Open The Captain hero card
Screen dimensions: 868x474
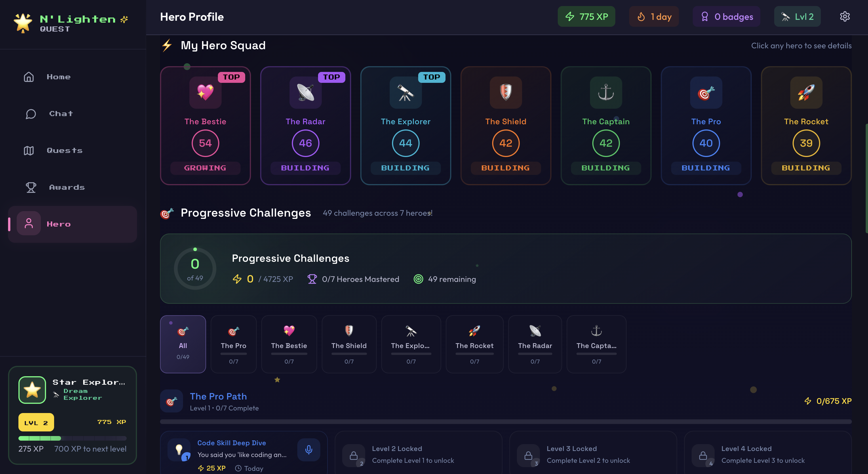tap(606, 126)
